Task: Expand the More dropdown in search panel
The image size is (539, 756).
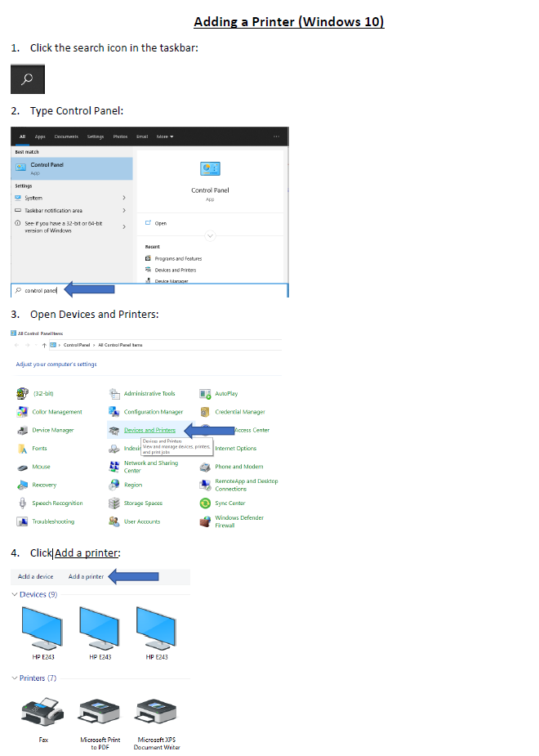Action: (x=165, y=136)
